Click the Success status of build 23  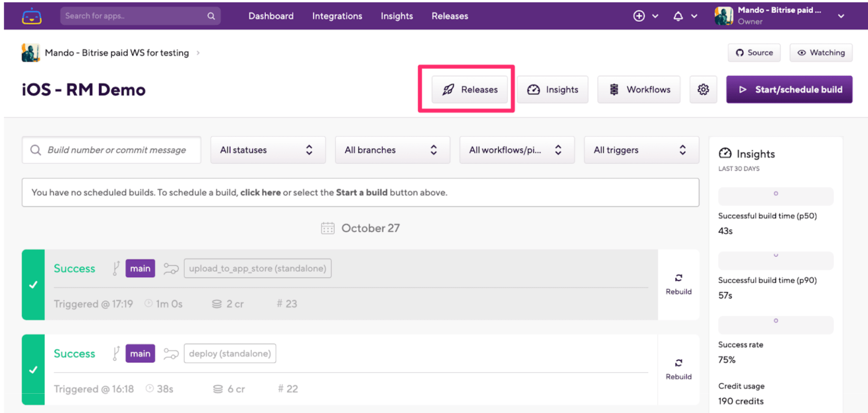coord(75,268)
